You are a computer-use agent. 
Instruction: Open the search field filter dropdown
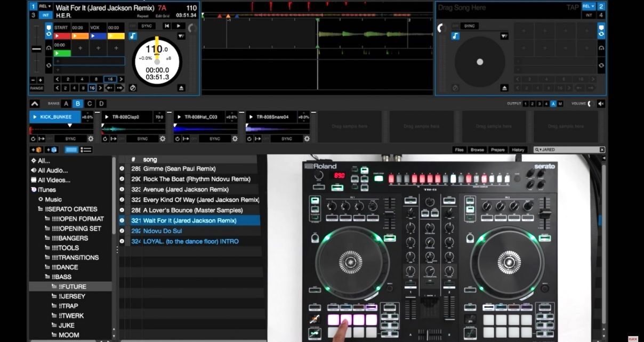coord(540,150)
